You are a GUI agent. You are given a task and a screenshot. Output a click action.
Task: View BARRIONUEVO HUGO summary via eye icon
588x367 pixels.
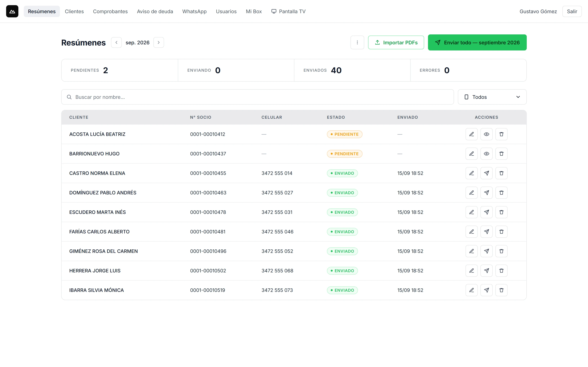pos(486,154)
